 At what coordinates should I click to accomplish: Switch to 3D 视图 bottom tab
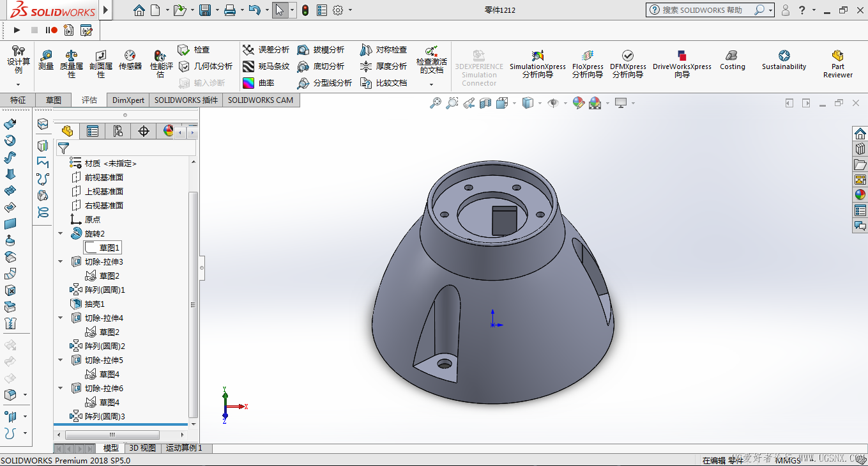[x=142, y=448]
